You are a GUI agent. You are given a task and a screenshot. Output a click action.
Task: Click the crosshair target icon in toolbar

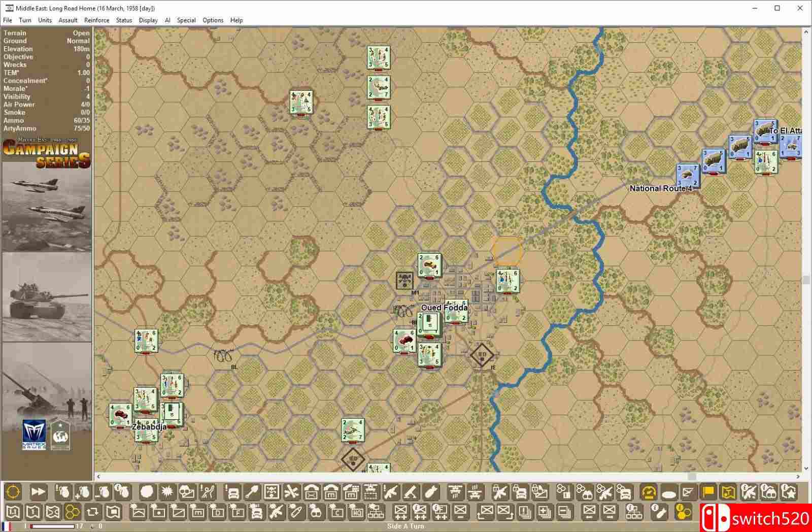pos(13,492)
